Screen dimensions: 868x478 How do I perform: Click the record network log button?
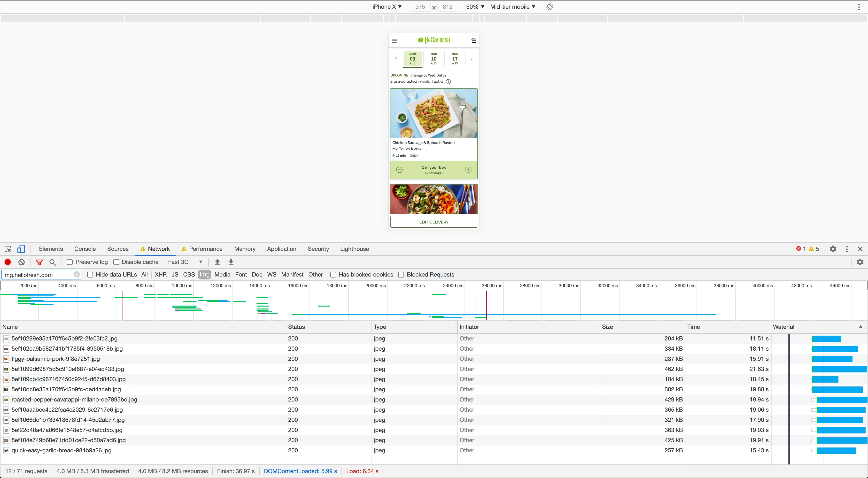(8, 262)
